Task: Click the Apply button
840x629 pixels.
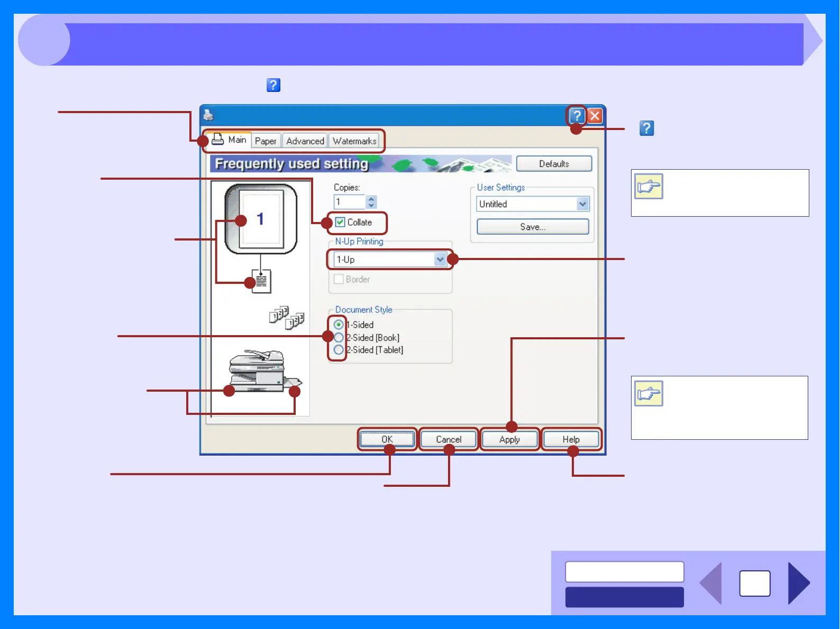Action: point(509,439)
